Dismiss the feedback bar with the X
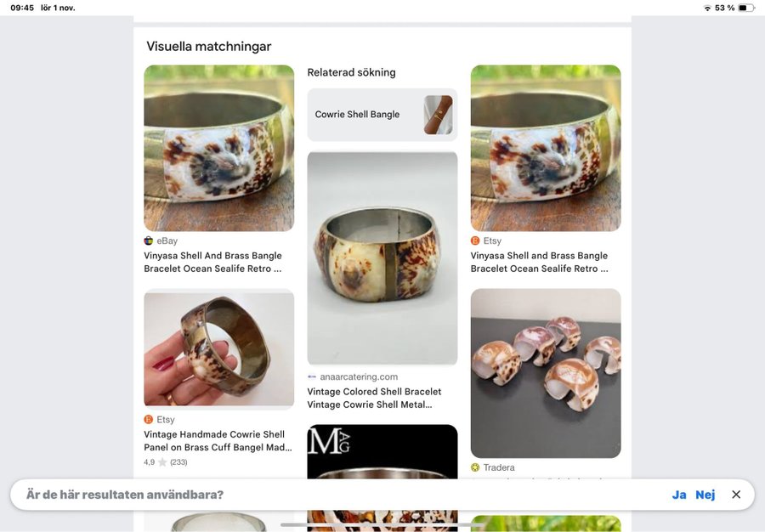This screenshot has height=532, width=765. [736, 495]
